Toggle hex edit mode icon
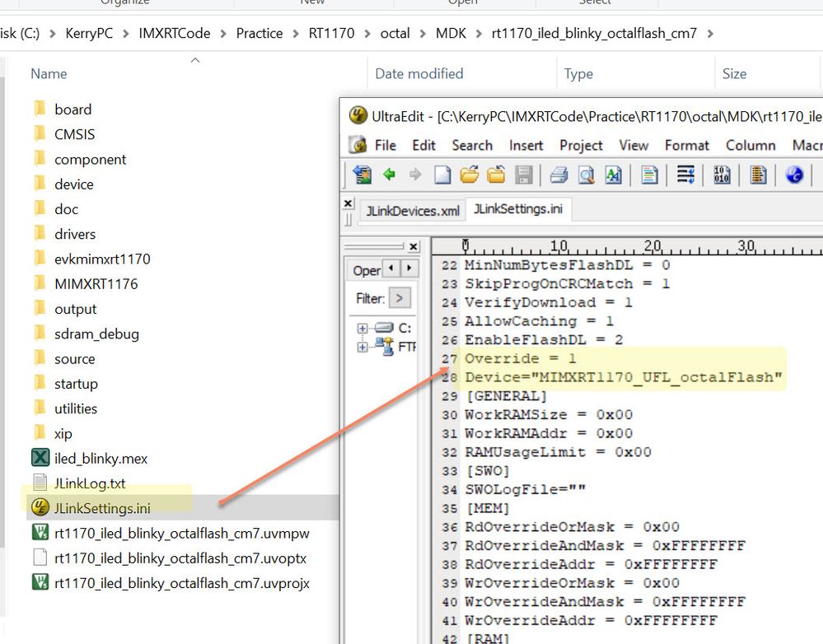The width and height of the screenshot is (823, 644). [722, 175]
